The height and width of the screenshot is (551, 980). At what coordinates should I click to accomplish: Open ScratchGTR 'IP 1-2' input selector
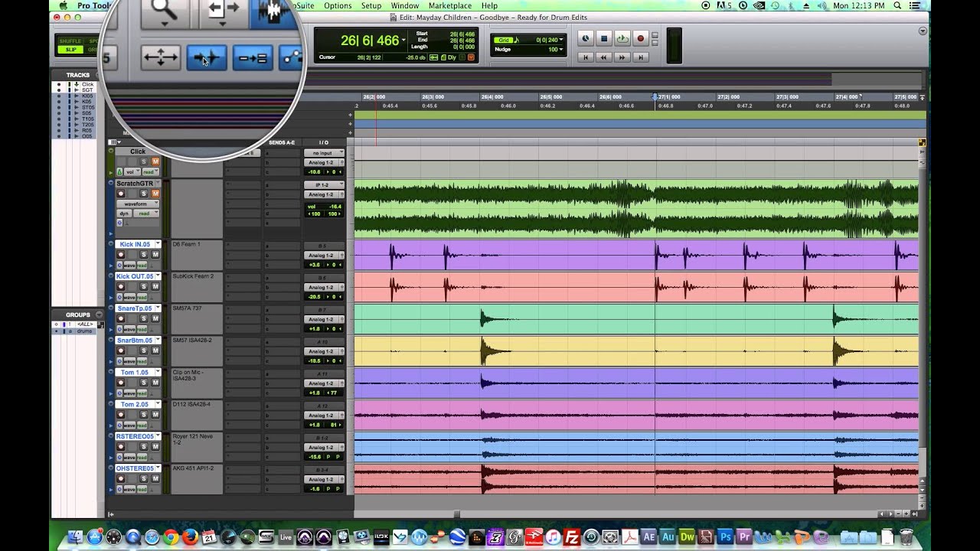pos(324,184)
